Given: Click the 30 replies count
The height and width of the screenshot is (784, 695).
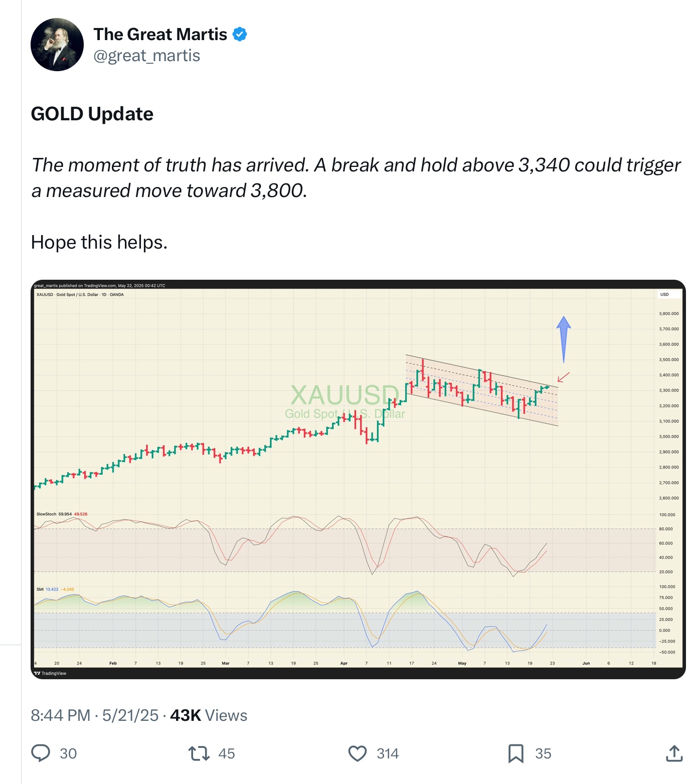Looking at the screenshot, I should (68, 753).
